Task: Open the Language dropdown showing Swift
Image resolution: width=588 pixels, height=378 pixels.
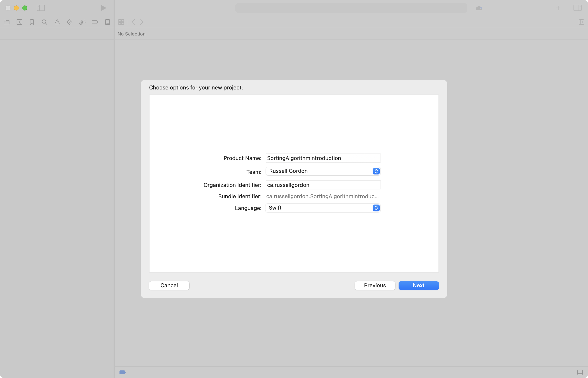Action: [x=323, y=208]
